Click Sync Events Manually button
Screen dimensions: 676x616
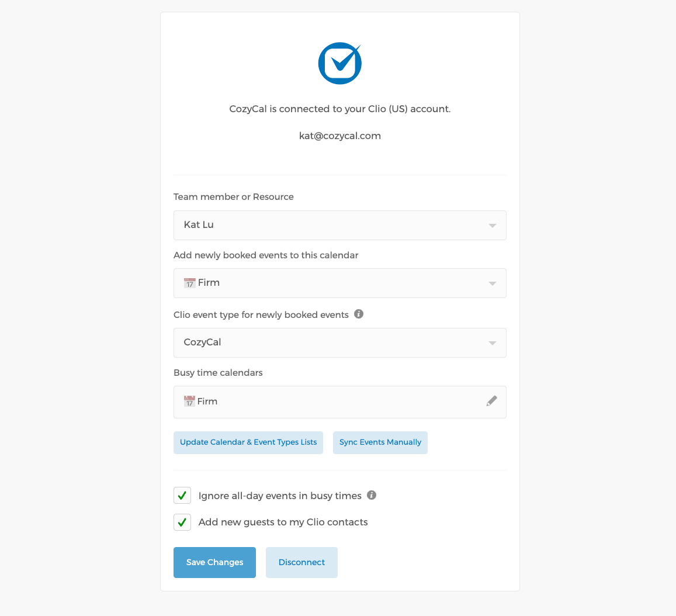pos(380,442)
